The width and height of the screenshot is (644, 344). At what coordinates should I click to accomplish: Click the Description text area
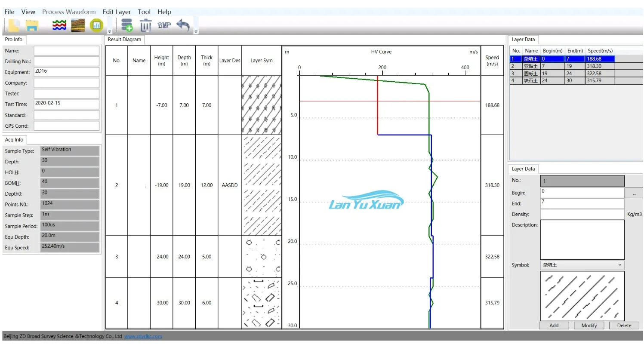click(x=582, y=240)
